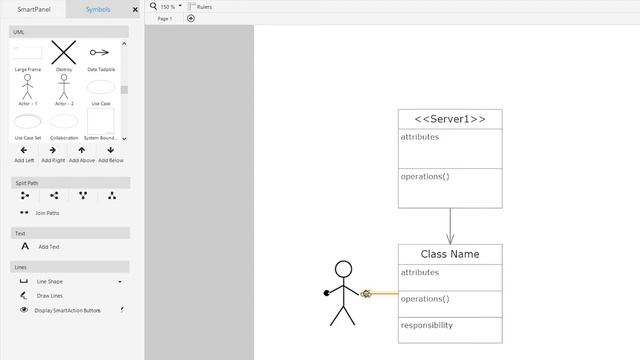
Task: Click the zoom magnifier icon
Action: (153, 6)
